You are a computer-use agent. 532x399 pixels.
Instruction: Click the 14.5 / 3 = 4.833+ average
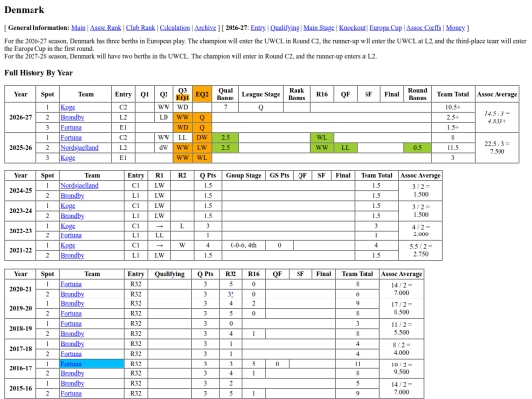click(498, 118)
